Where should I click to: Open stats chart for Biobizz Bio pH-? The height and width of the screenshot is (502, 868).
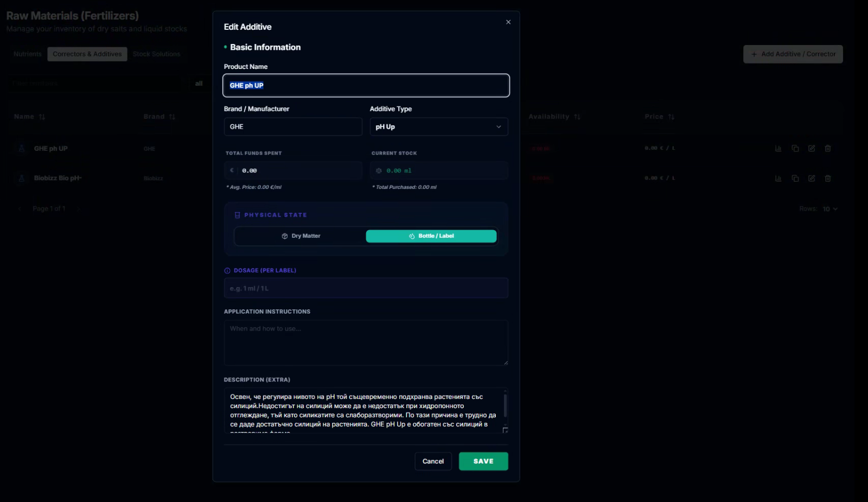click(778, 179)
